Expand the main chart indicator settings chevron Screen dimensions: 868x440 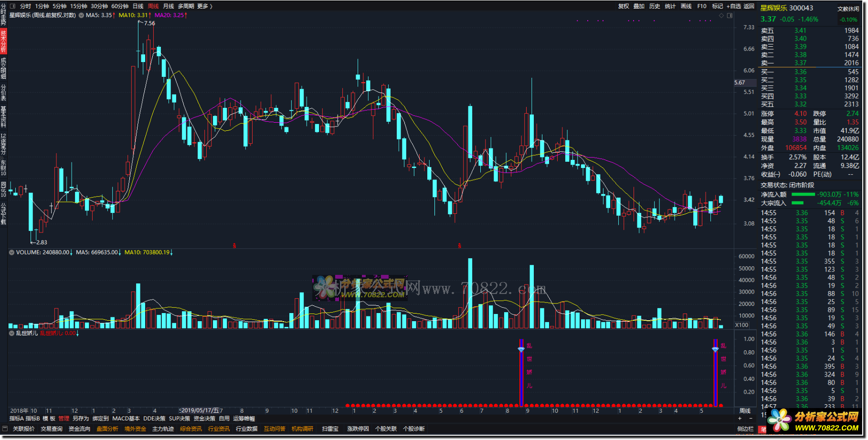tap(81, 15)
